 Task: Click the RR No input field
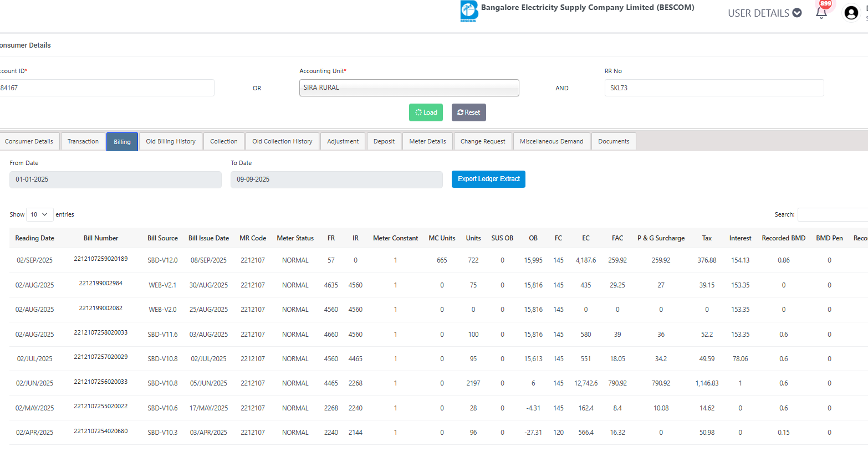click(714, 88)
